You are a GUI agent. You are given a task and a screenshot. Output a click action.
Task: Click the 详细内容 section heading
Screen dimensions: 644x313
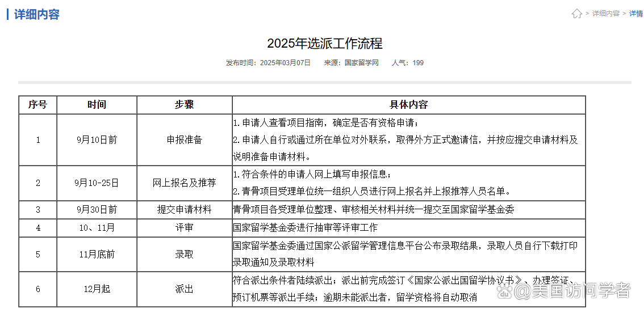[37, 14]
